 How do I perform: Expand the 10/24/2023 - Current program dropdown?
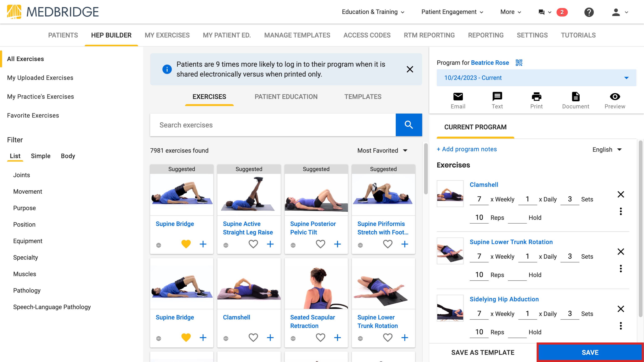pyautogui.click(x=536, y=78)
